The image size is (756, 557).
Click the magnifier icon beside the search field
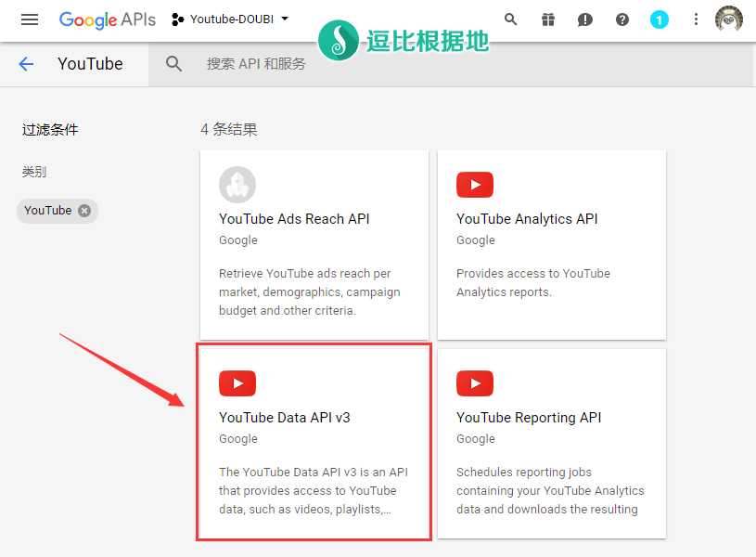(x=173, y=64)
